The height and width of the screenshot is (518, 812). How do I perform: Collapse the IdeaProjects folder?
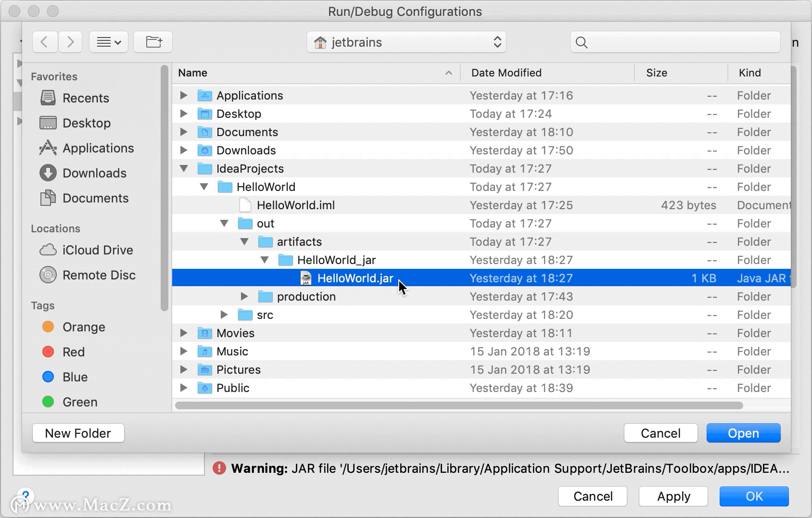pos(183,168)
